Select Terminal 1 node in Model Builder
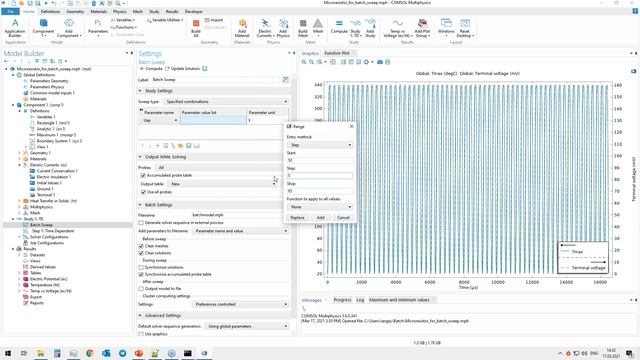The height and width of the screenshot is (360, 640). click(46, 195)
